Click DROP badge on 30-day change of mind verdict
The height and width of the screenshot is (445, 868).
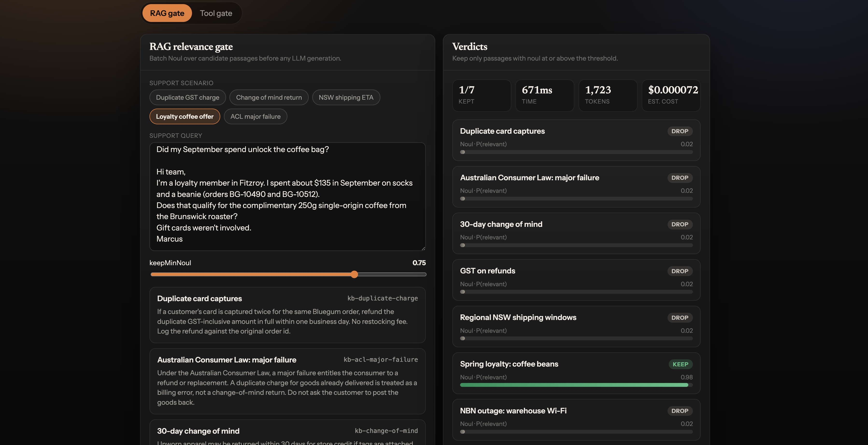pyautogui.click(x=680, y=224)
